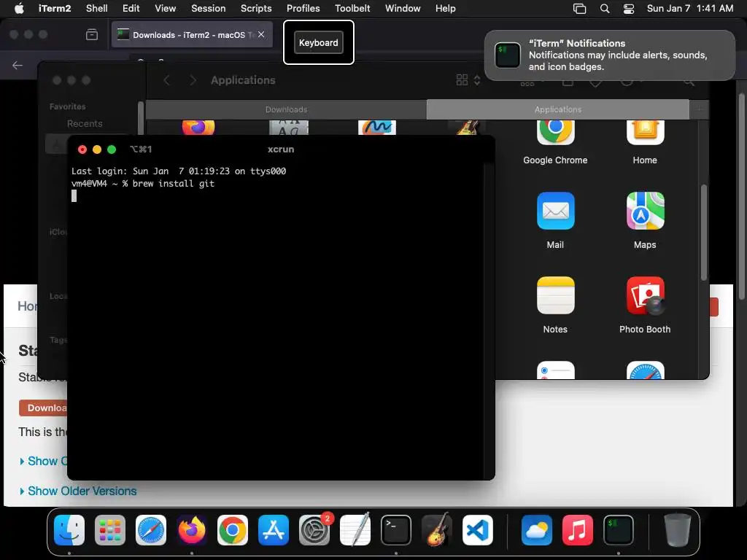This screenshot has width=747, height=560.
Task: Open Visual Studio Code in Dock
Action: (477, 530)
